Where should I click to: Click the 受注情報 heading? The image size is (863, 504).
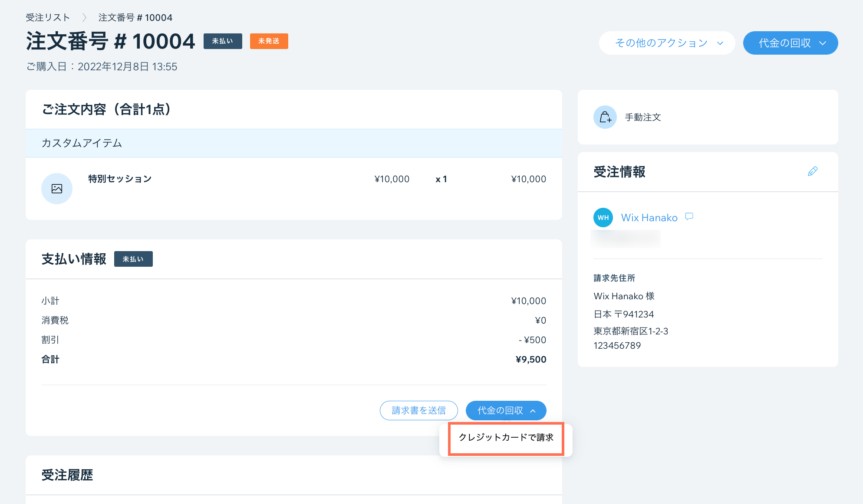(x=619, y=172)
